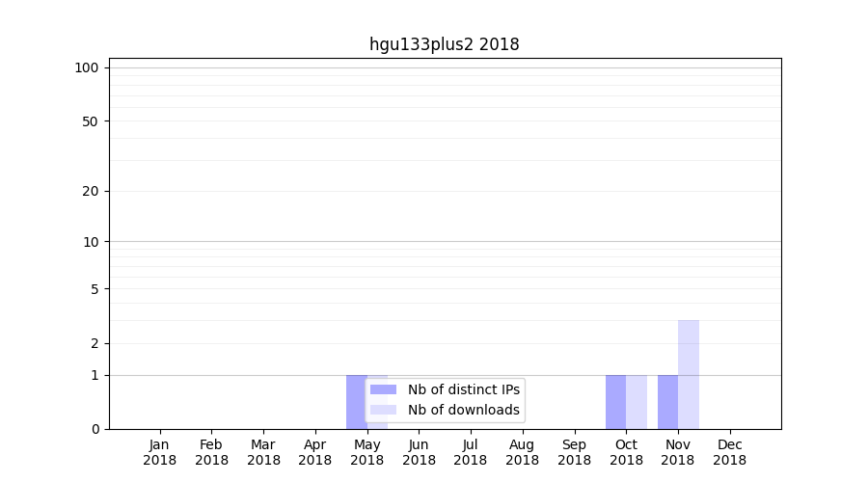Click the Dec 2018 x-axis label
This screenshot has height=482, width=868.
729,452
